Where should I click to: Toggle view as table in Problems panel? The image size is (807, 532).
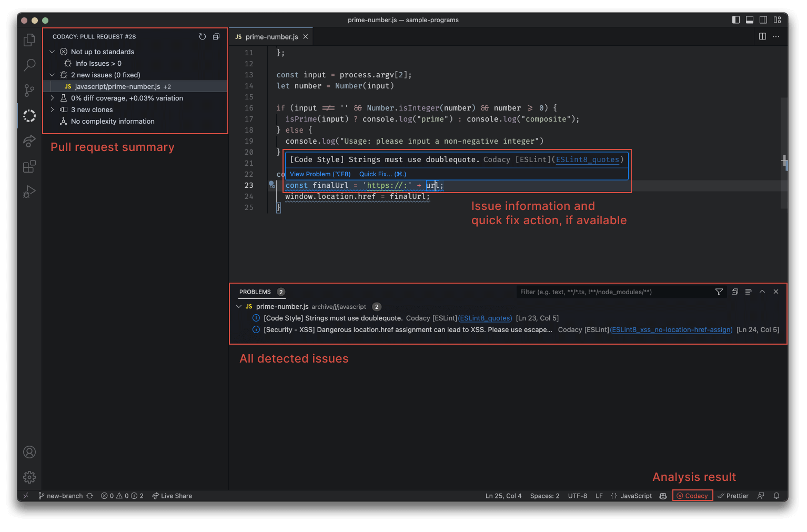(x=748, y=292)
